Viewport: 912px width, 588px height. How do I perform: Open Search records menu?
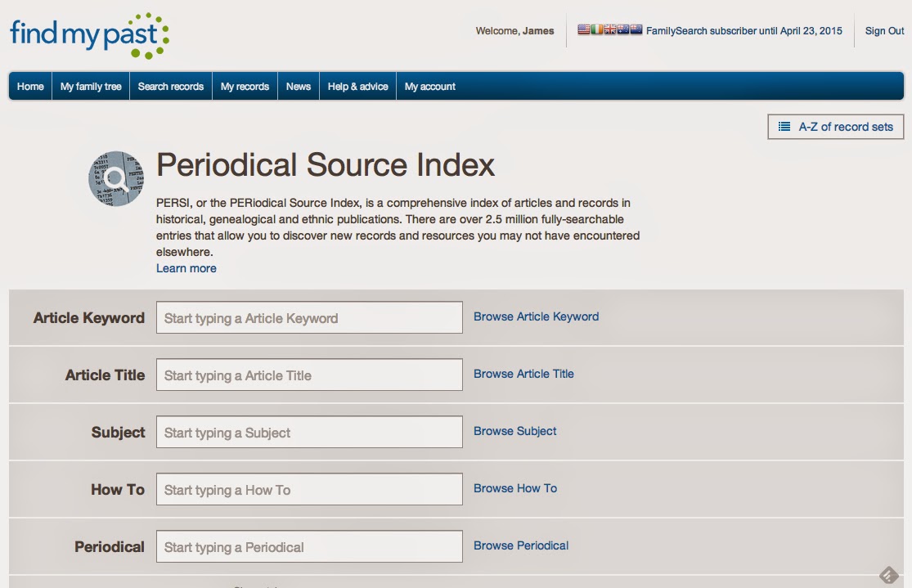click(x=171, y=86)
